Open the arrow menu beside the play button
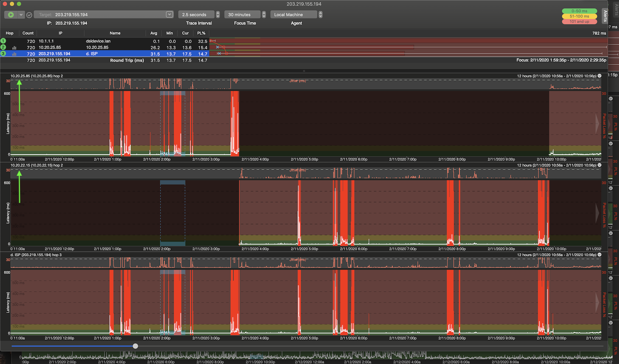Viewport: 619px width, 364px height. [21, 15]
